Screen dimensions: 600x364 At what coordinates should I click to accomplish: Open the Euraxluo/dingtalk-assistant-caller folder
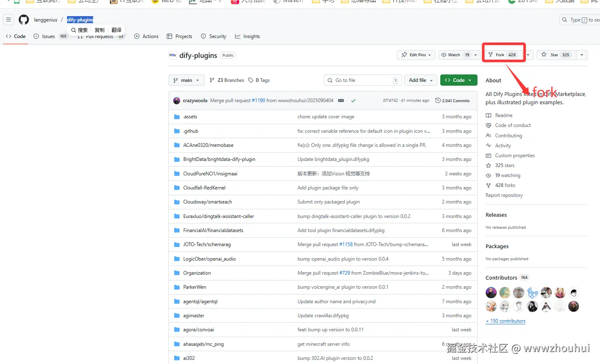click(218, 216)
